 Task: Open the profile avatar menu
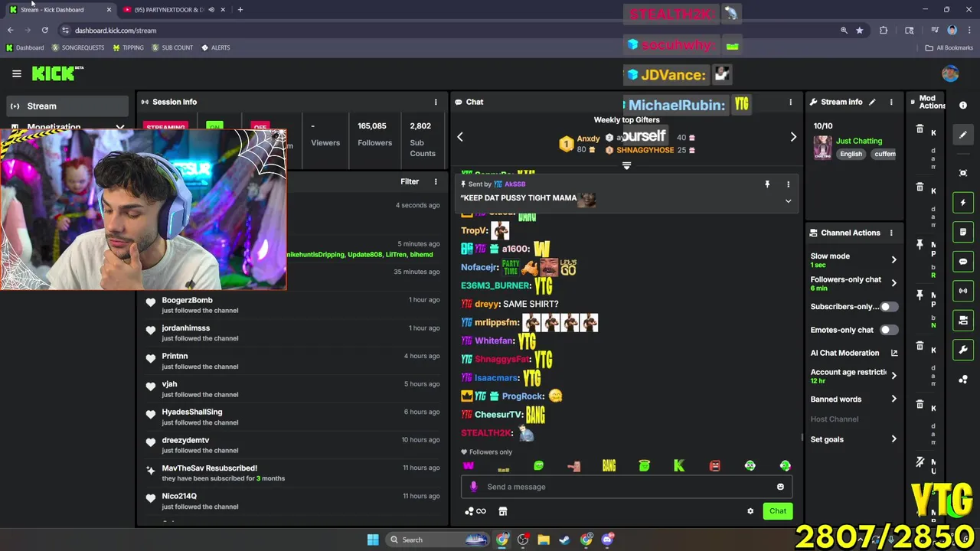(x=950, y=73)
